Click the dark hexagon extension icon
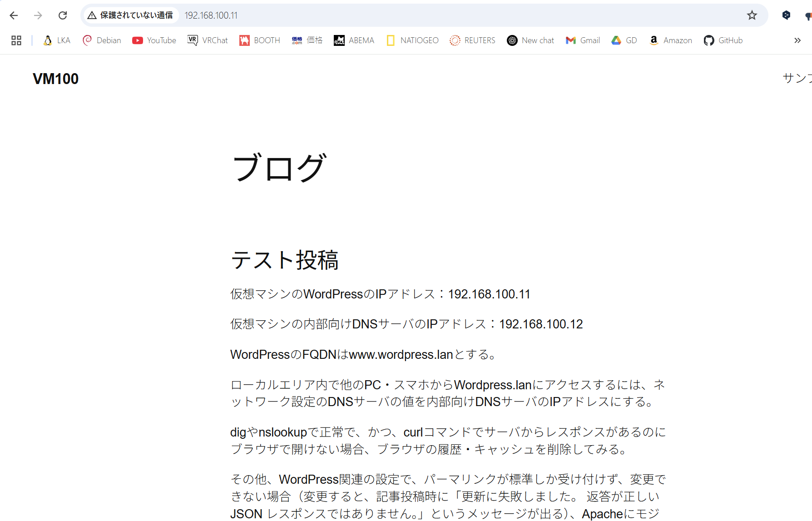The width and height of the screenshot is (812, 521). point(786,15)
